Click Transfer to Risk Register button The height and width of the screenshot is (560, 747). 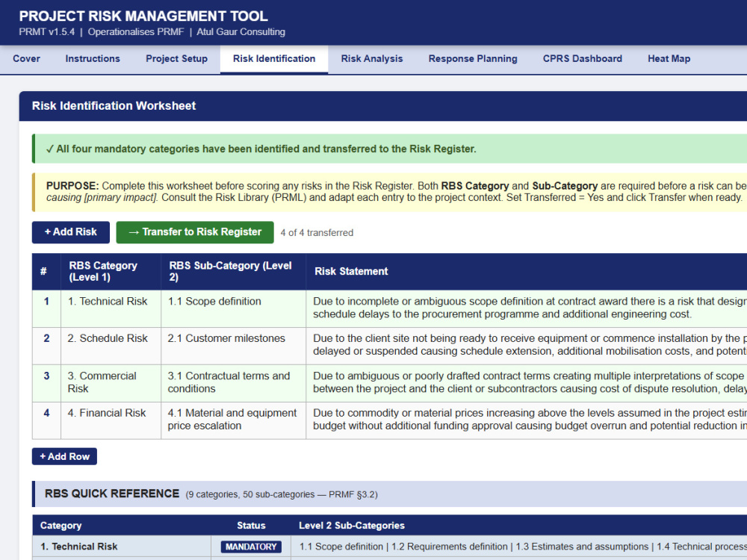pos(195,232)
